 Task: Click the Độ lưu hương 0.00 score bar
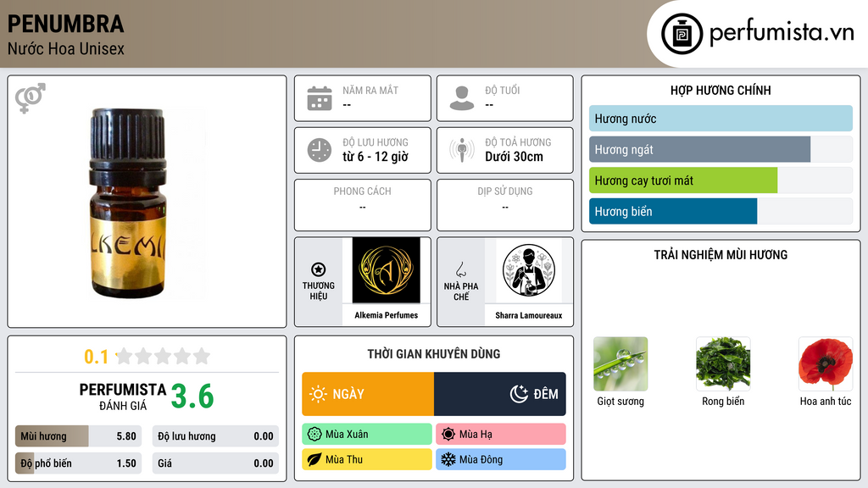215,436
